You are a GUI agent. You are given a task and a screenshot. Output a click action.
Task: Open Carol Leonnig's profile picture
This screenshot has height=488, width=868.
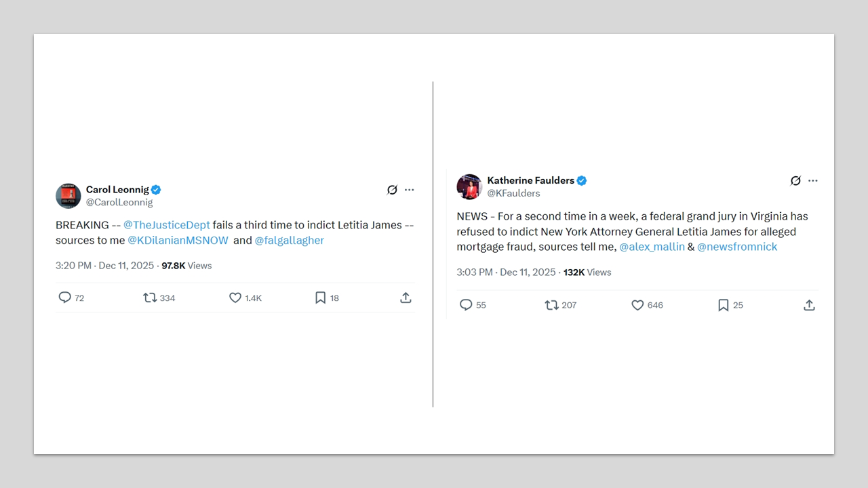[x=68, y=196]
